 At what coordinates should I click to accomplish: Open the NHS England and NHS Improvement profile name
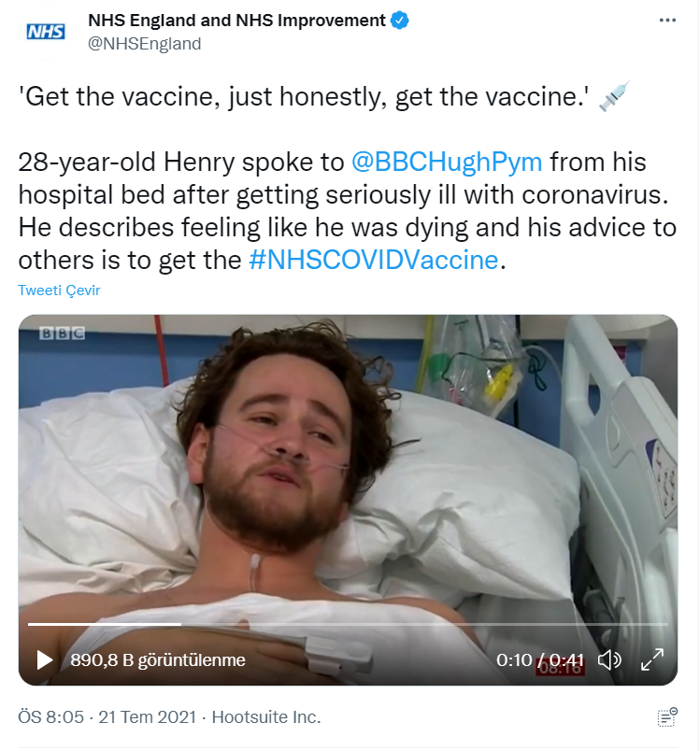[236, 21]
